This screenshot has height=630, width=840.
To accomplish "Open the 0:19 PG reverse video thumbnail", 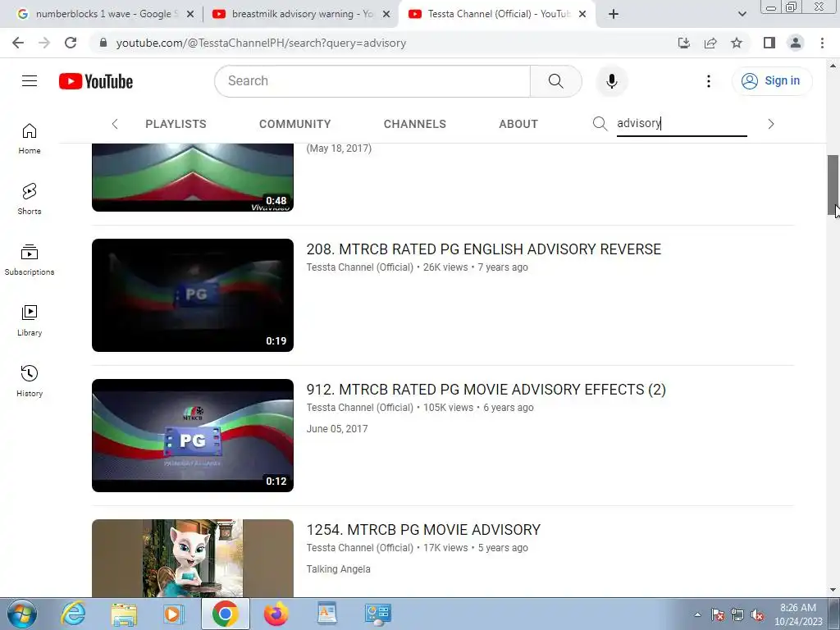I will pos(193,295).
